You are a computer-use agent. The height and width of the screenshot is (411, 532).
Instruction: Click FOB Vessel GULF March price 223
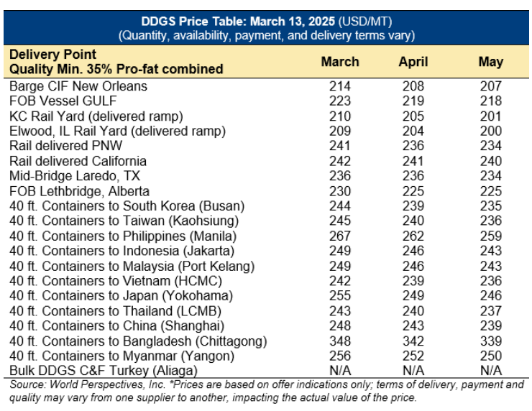(340, 101)
